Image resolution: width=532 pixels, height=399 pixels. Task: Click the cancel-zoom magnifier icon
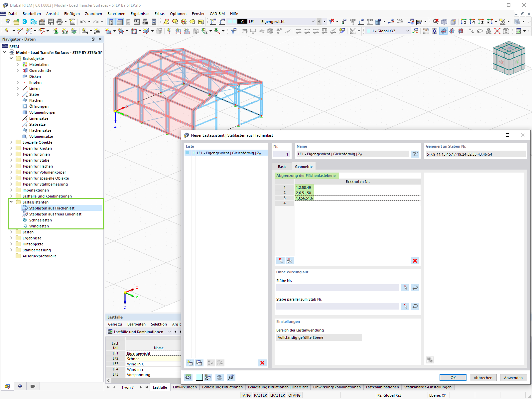436,21
